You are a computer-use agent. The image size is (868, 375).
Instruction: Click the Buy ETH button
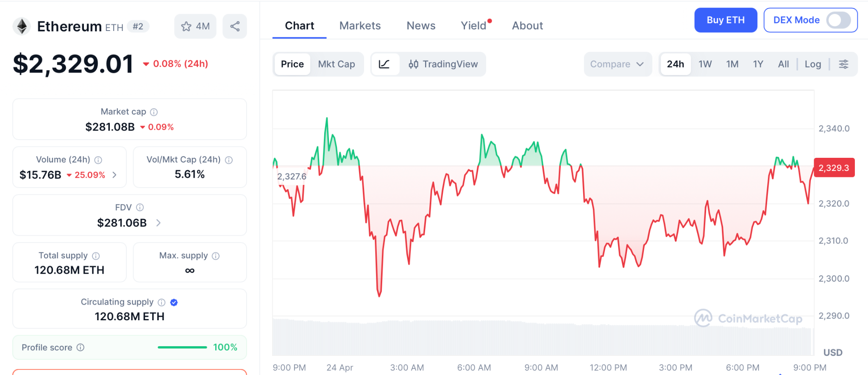725,20
